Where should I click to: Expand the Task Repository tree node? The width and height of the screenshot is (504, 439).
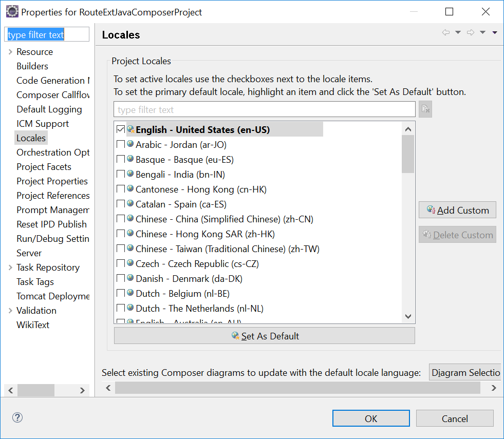[10, 268]
